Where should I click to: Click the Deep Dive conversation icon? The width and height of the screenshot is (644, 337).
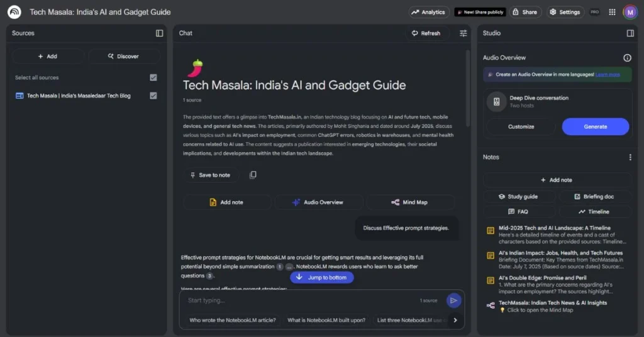pos(497,102)
